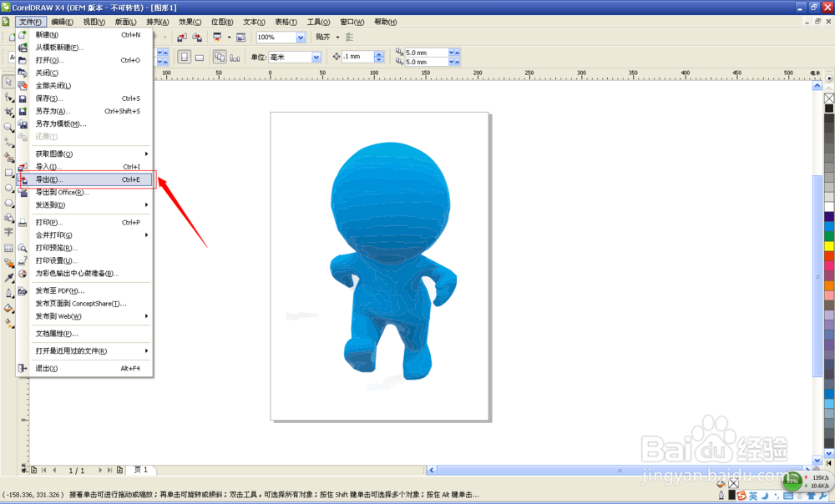This screenshot has width=835, height=504.
Task: Pick the black color swatch
Action: 829,108
